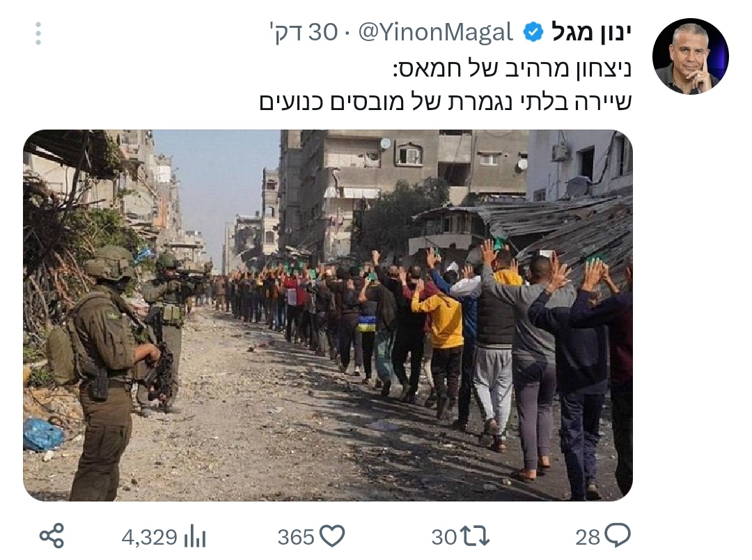Click the blue verified badge
This screenshot has height=560, width=752.
pyautogui.click(x=533, y=33)
